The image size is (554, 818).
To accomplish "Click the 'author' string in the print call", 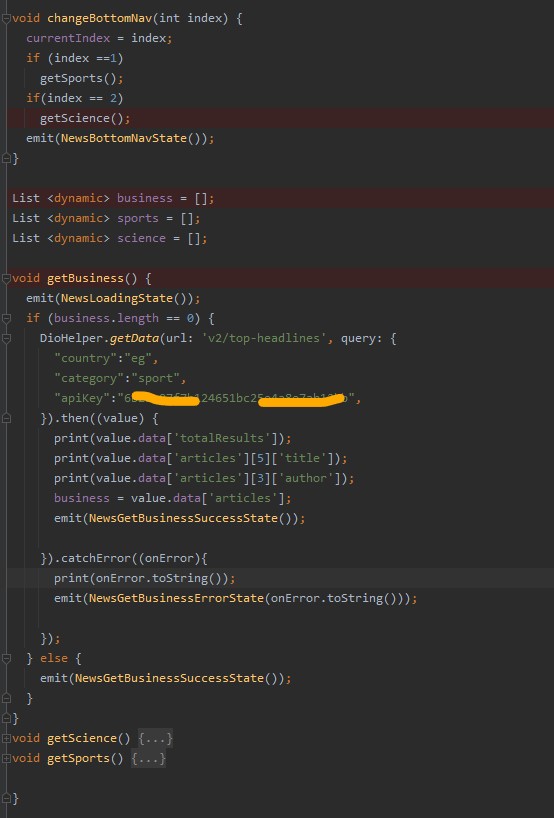I will point(306,478).
